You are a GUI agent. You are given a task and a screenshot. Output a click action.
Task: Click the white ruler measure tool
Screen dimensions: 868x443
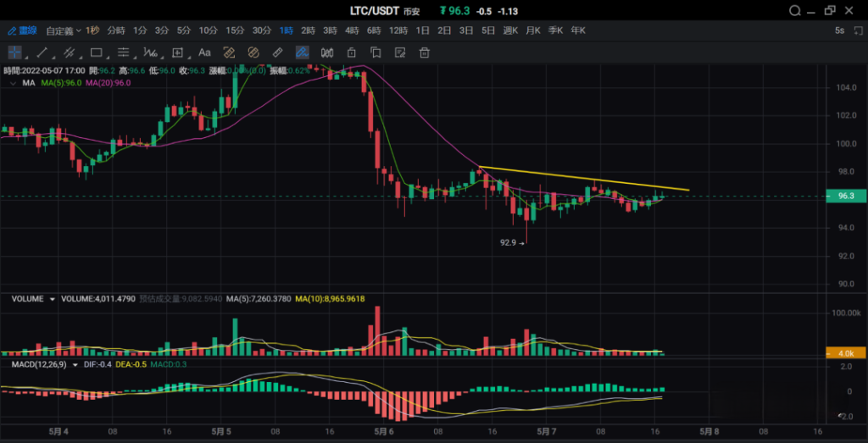[278, 53]
